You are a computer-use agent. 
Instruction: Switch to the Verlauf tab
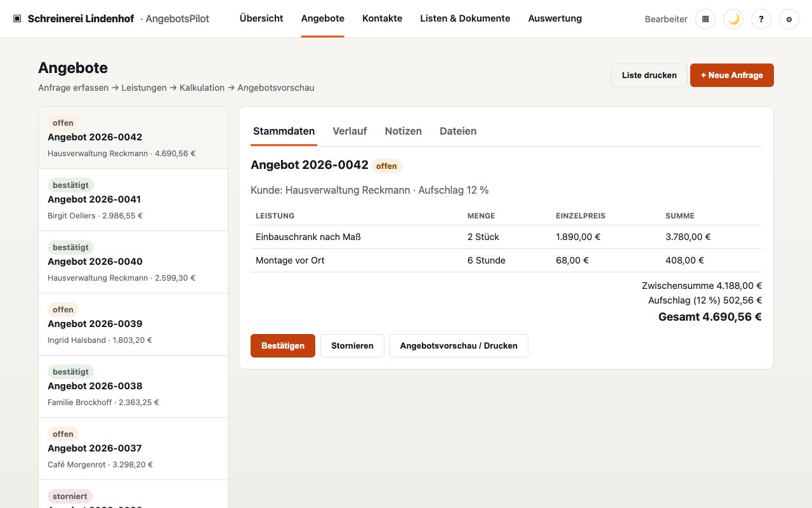click(350, 131)
